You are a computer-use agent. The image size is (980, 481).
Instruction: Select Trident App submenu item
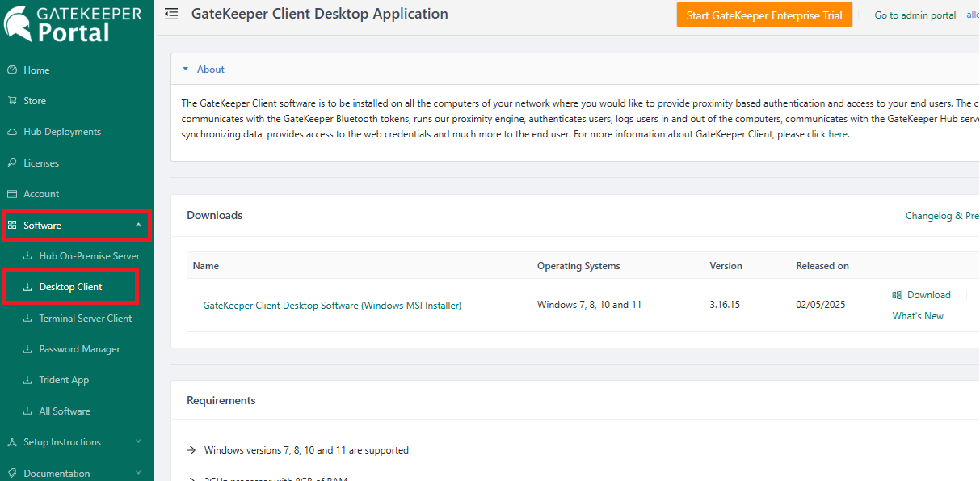point(64,380)
